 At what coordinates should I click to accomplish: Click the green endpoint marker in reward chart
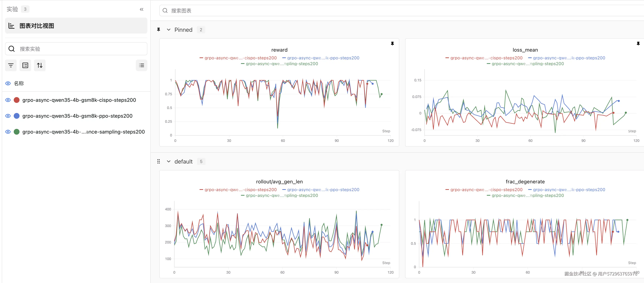pyautogui.click(x=381, y=94)
